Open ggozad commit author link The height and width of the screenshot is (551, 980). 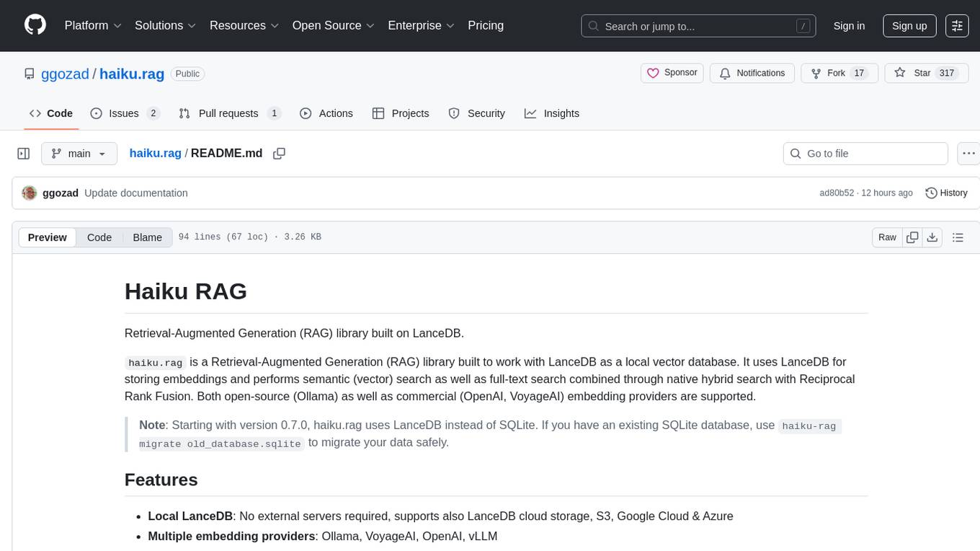pyautogui.click(x=61, y=193)
